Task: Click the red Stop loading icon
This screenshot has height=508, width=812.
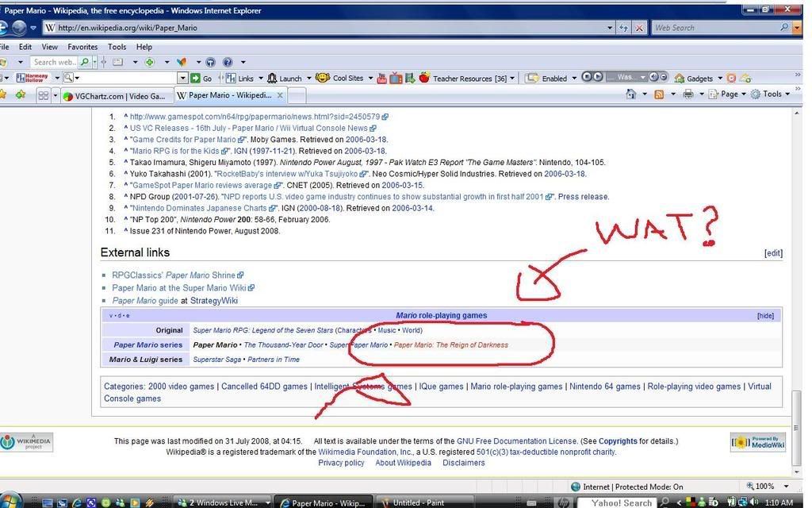Action: [639, 28]
